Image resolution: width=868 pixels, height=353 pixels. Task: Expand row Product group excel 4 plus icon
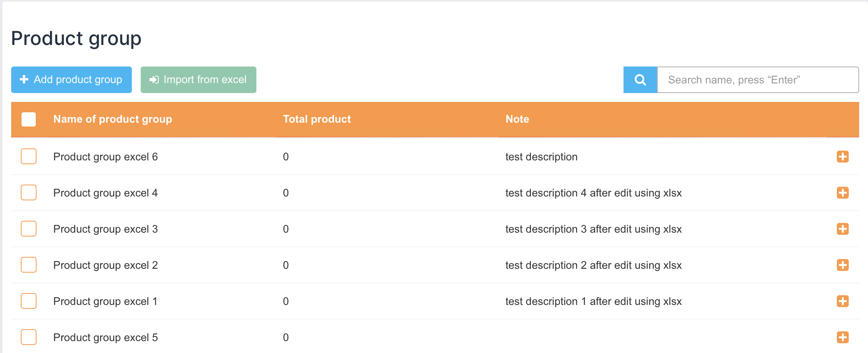pos(843,193)
